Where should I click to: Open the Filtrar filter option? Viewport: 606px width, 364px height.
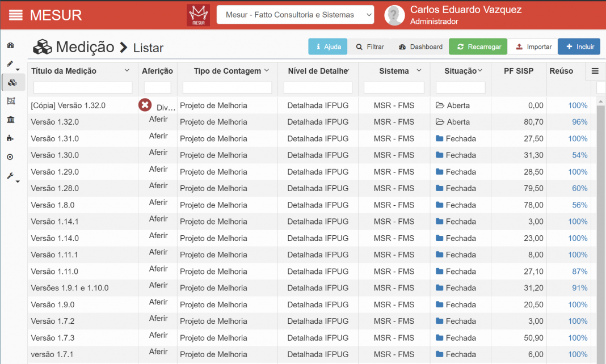click(x=370, y=46)
